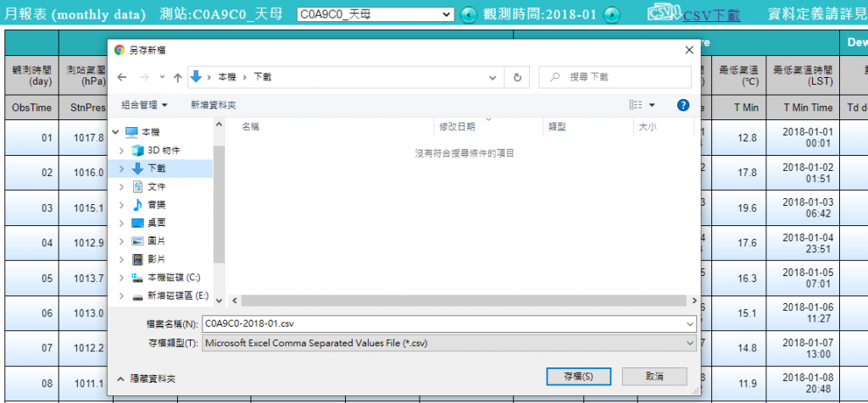Image resolution: width=868 pixels, height=403 pixels.
Task: Click the navigation pane scroll up arrow
Action: tap(219, 124)
